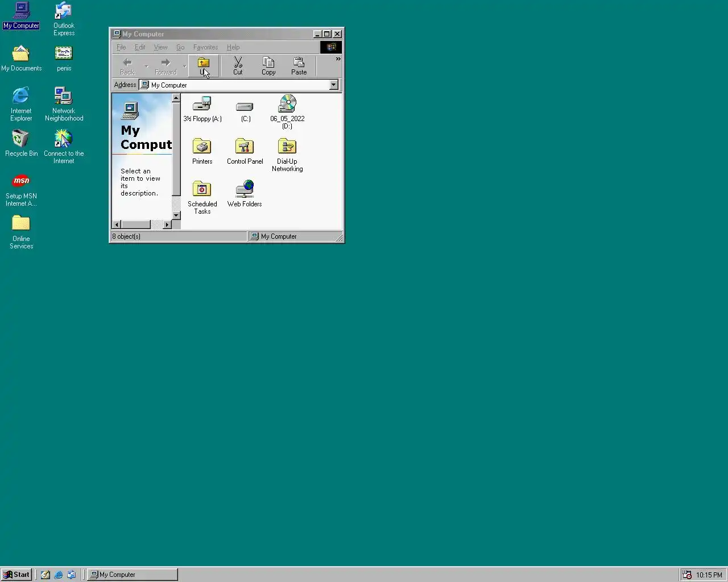
Task: Open the View menu
Action: [x=160, y=47]
